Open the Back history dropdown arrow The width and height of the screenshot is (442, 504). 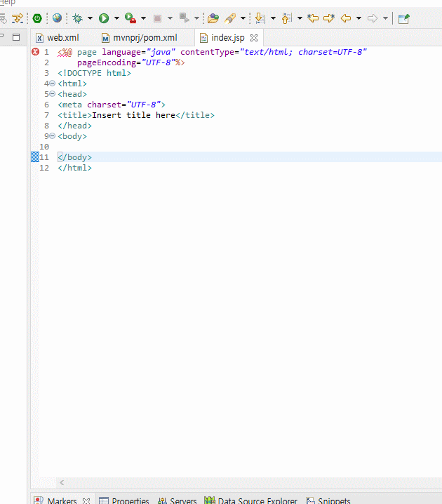(359, 18)
